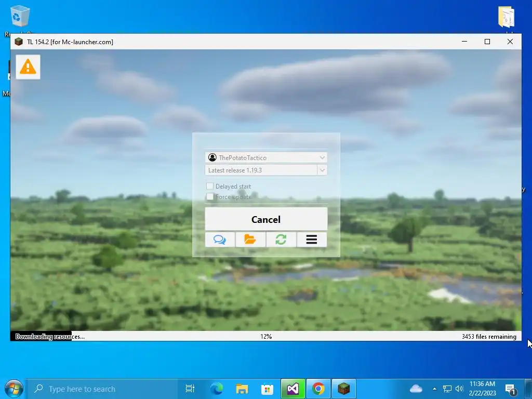Open the Latest release 1.19.3 version dropdown arrow
Screen dimensions: 532x399
pos(322,170)
